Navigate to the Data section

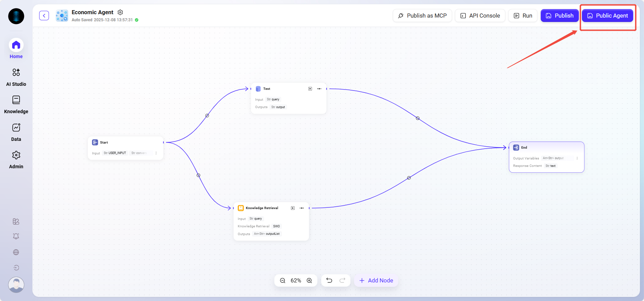[16, 132]
